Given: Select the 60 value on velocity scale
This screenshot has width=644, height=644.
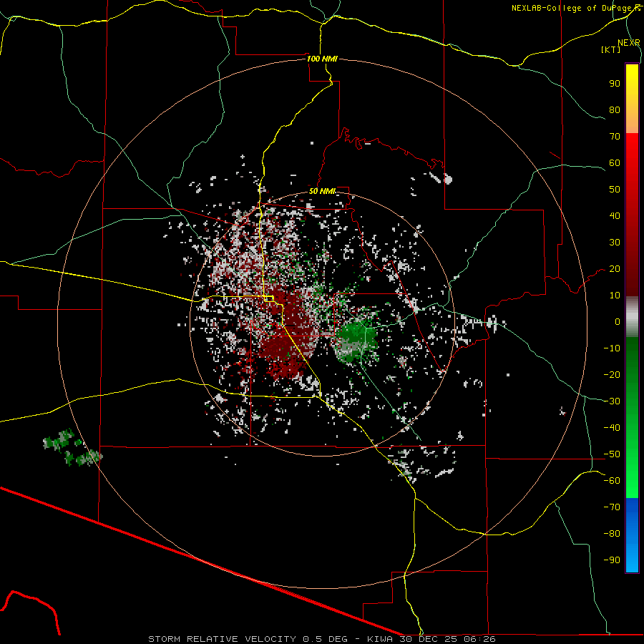Looking at the screenshot, I should [x=615, y=163].
